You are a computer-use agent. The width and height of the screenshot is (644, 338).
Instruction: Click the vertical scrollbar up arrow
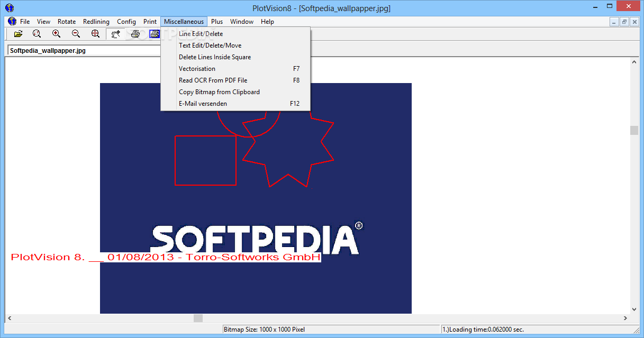tap(634, 62)
